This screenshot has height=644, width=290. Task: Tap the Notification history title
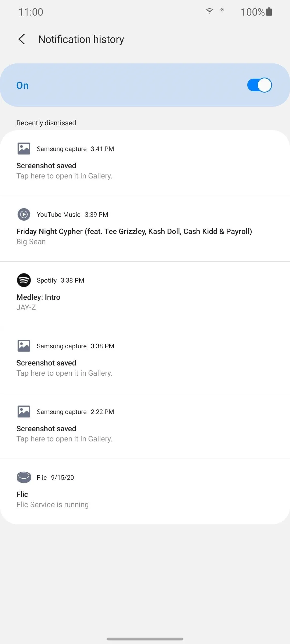(81, 39)
